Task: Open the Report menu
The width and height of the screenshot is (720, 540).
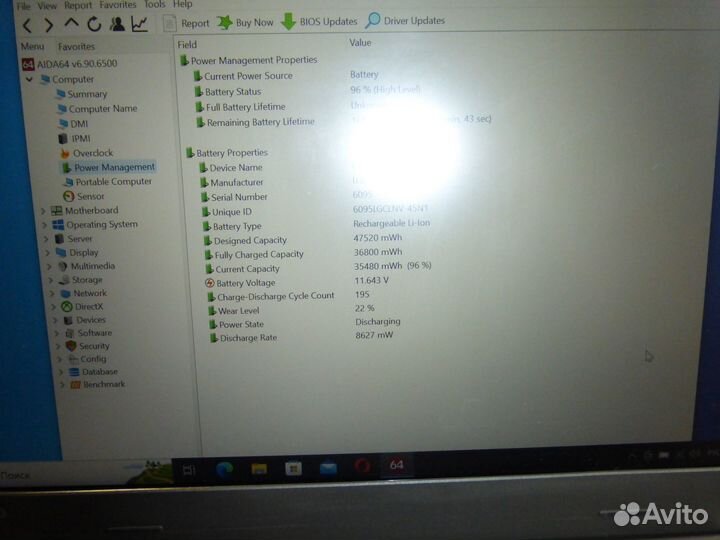Action: coord(78,5)
